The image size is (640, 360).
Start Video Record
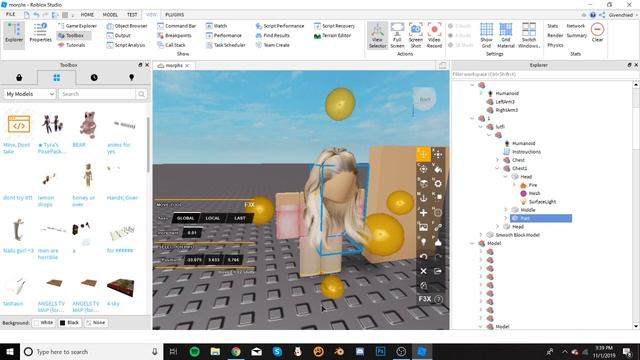coord(434,36)
